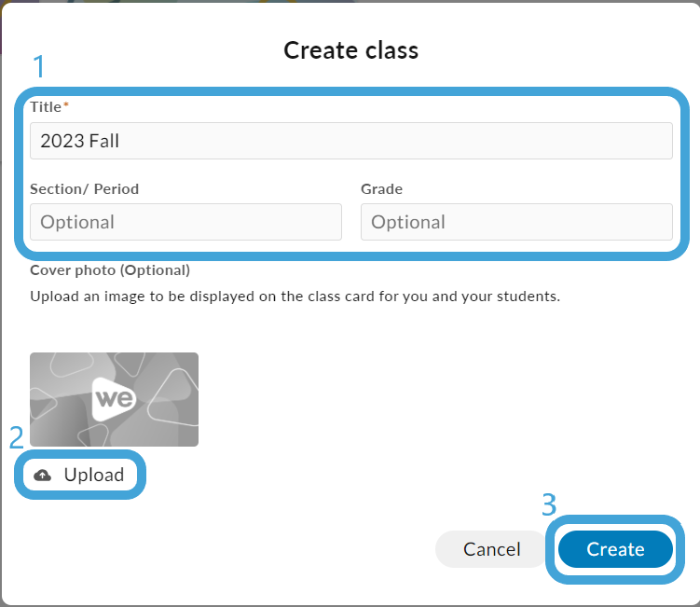This screenshot has height=607, width=700.
Task: Click the Grade label text
Action: tap(382, 189)
